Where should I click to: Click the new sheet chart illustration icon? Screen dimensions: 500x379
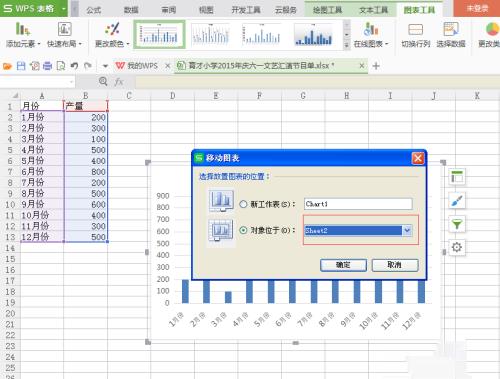coord(221,201)
